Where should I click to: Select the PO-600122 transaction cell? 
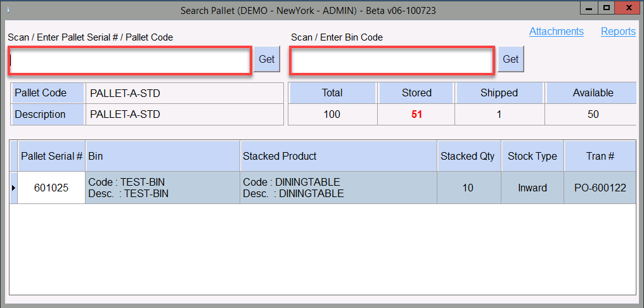[x=600, y=188]
